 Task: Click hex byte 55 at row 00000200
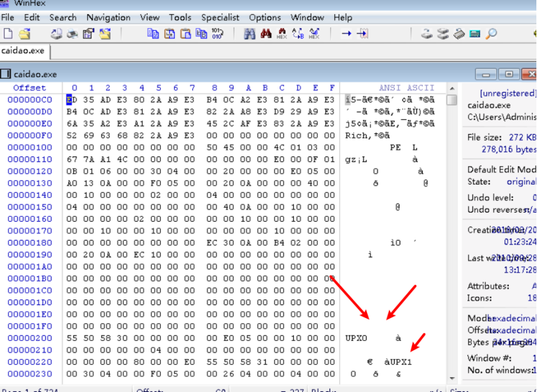[x=72, y=338]
